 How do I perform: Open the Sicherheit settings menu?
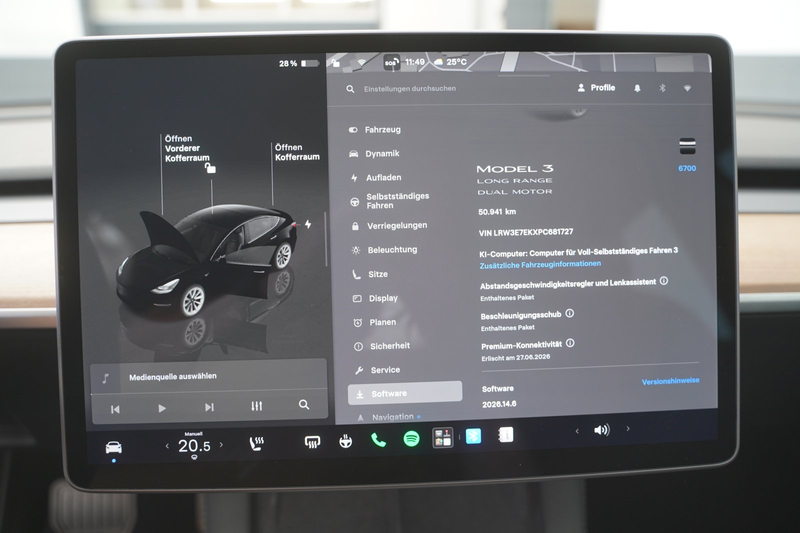[x=382, y=346]
